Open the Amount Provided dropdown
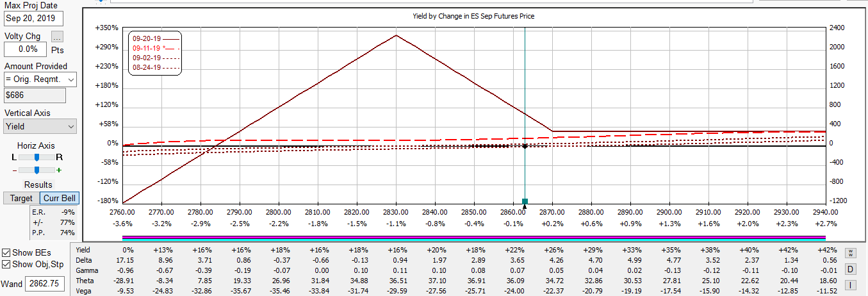Screen dimensions: 868x296 pos(40,79)
